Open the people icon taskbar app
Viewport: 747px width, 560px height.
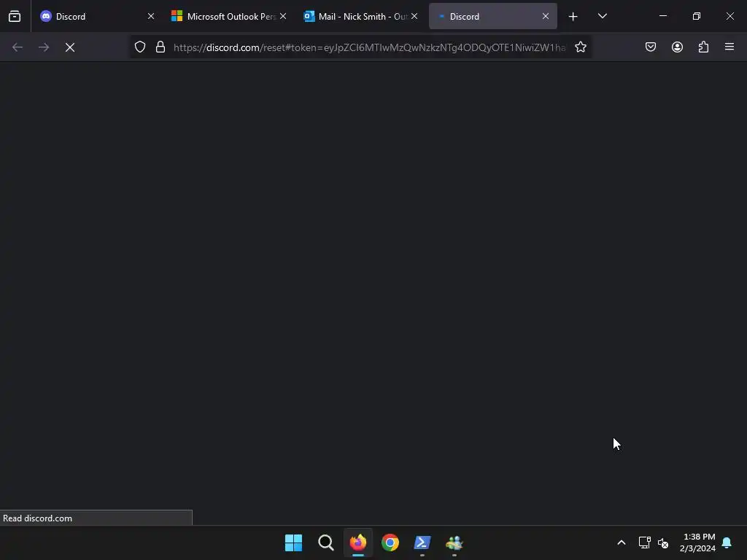[x=454, y=542]
